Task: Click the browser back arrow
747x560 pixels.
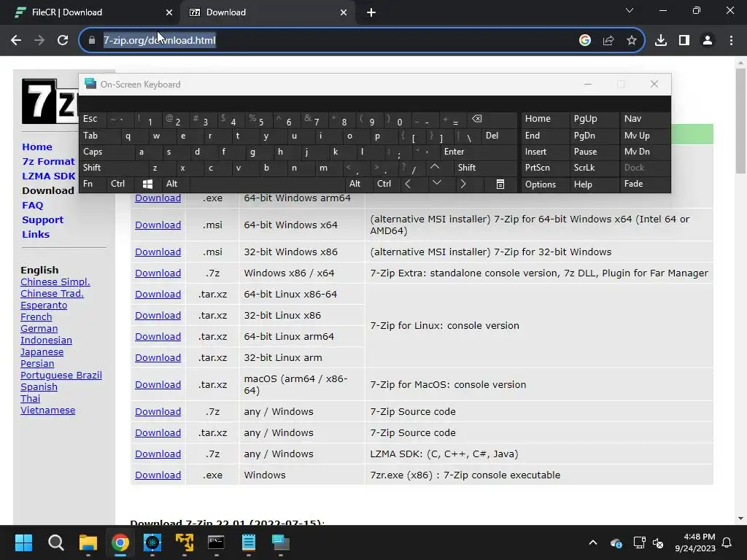Action: coord(16,40)
